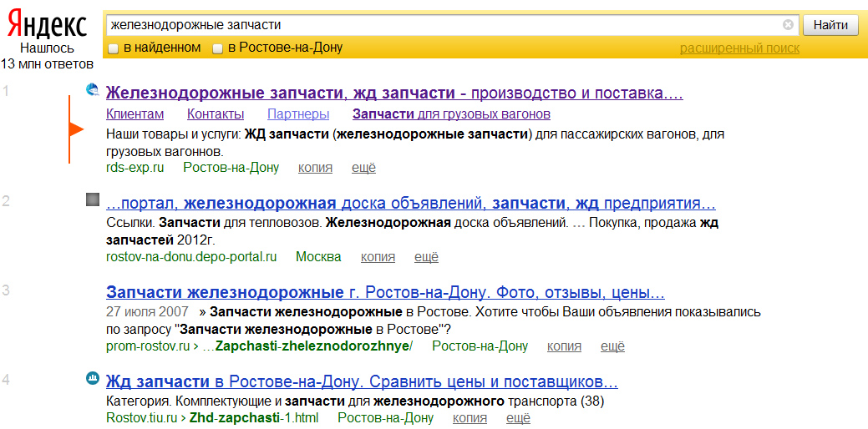Expand 'ещё' for the rds-exp.ru result

pos(363,168)
